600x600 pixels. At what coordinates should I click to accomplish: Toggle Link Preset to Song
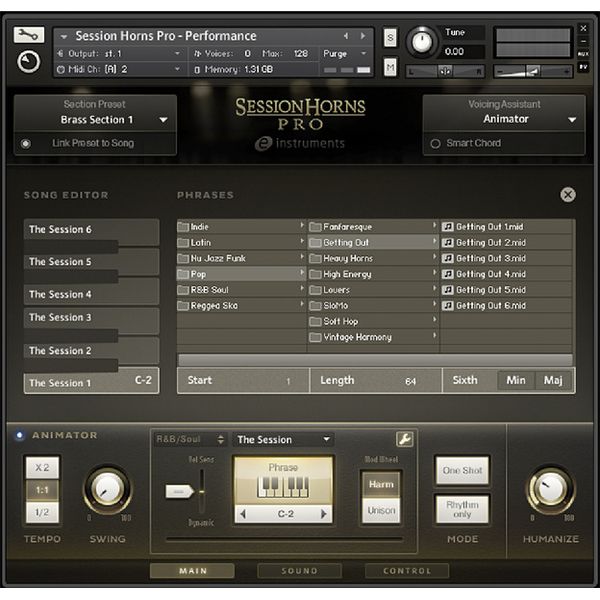coord(26,144)
